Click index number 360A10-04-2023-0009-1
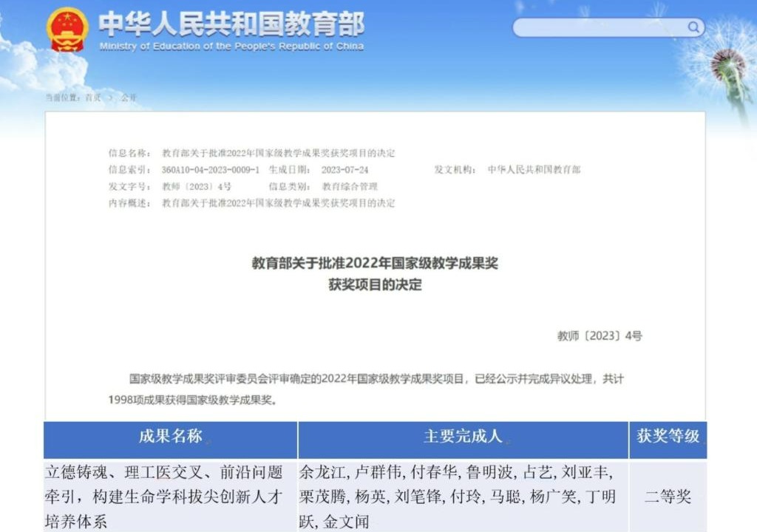Viewport: 757px width, 532px height. coord(210,170)
